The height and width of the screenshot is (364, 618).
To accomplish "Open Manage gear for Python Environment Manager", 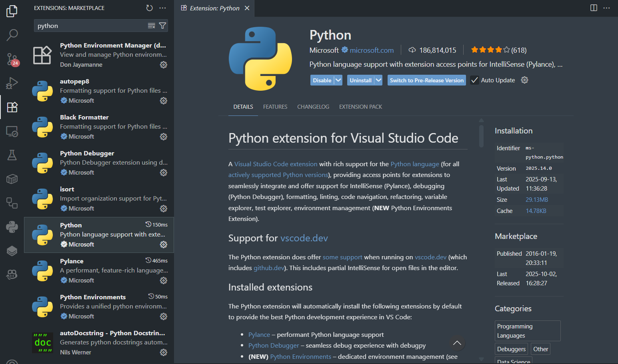I will (x=164, y=65).
